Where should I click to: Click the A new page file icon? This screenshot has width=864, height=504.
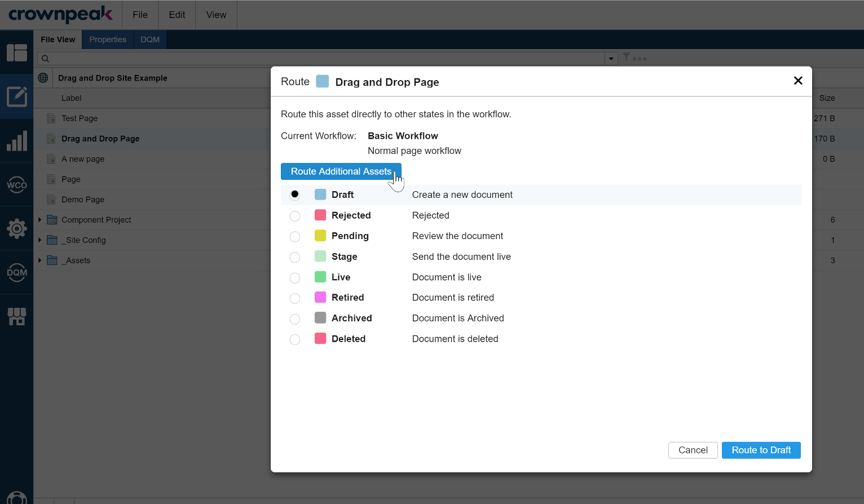51,159
